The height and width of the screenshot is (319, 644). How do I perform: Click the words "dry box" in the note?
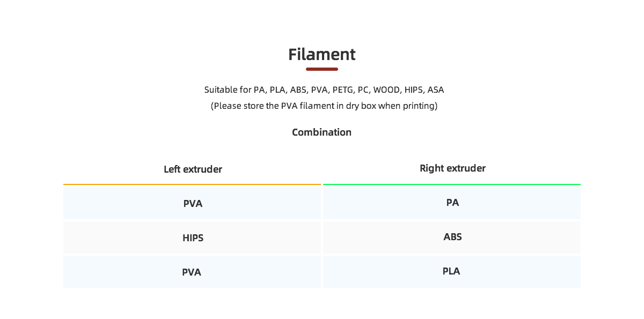pos(360,106)
